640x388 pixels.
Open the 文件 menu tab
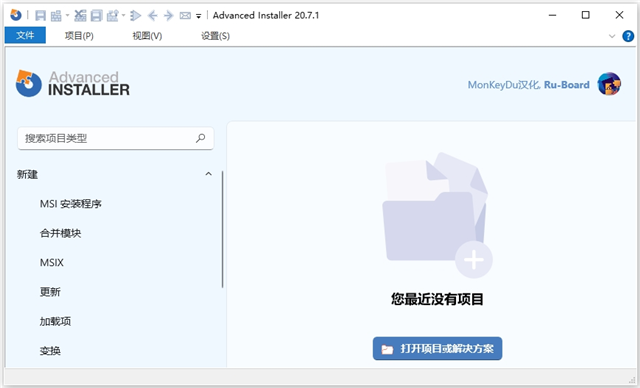pyautogui.click(x=25, y=35)
